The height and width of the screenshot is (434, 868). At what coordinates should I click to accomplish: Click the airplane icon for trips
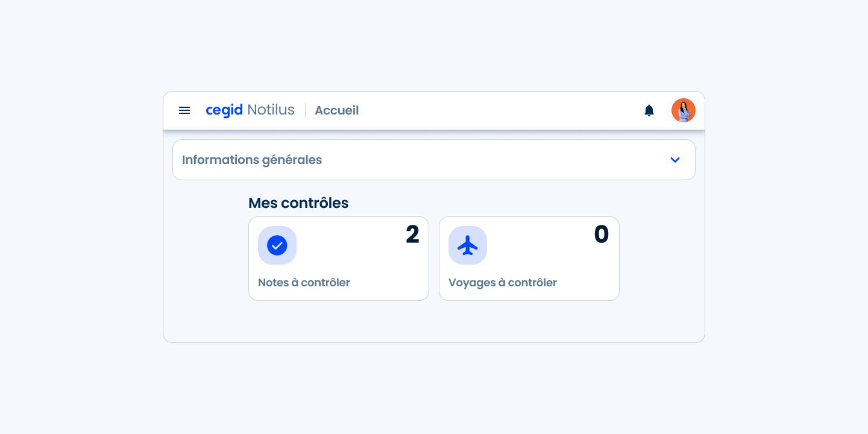click(468, 245)
